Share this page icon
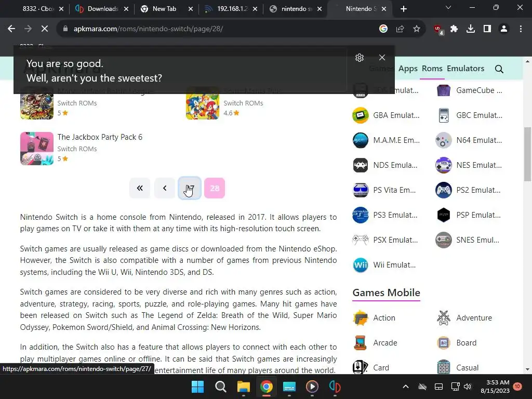The width and height of the screenshot is (532, 399). coord(400,29)
